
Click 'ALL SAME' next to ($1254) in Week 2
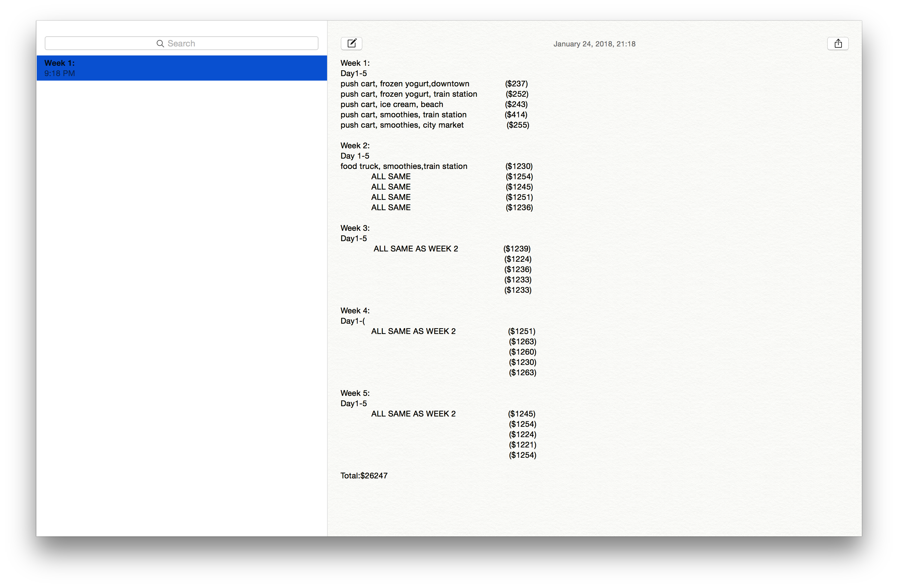click(x=391, y=177)
